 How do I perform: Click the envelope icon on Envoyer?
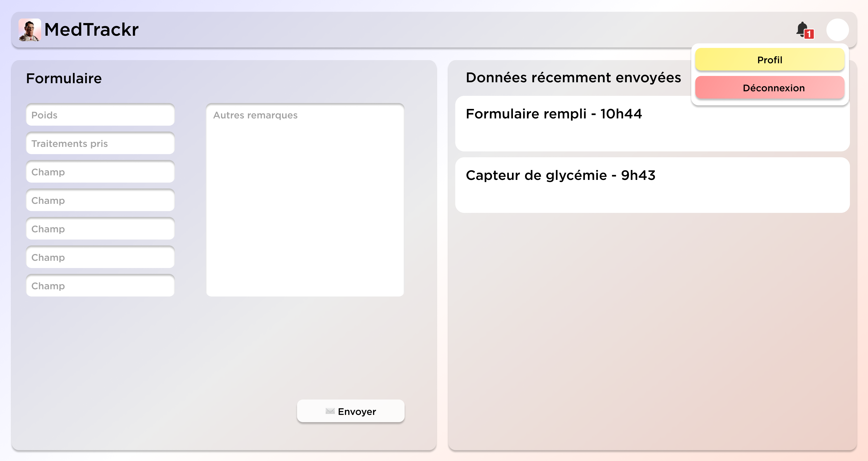click(x=330, y=411)
